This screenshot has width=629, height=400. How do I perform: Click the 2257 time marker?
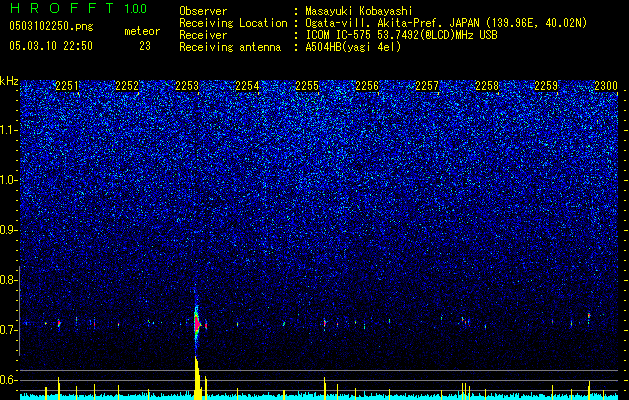(427, 86)
